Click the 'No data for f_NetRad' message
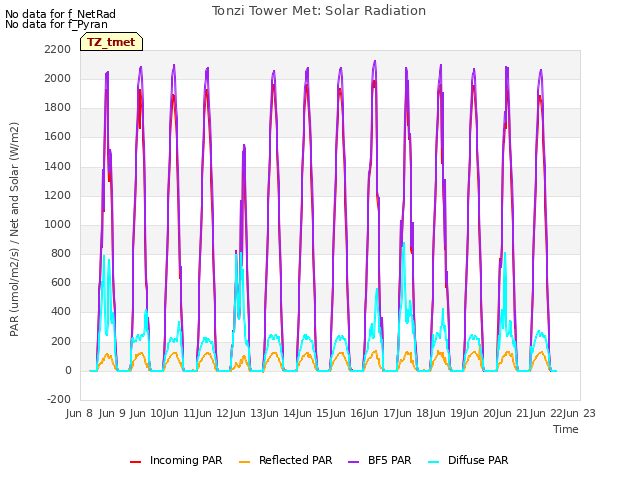Screen dimensions: 640x480 (x=60, y=14)
